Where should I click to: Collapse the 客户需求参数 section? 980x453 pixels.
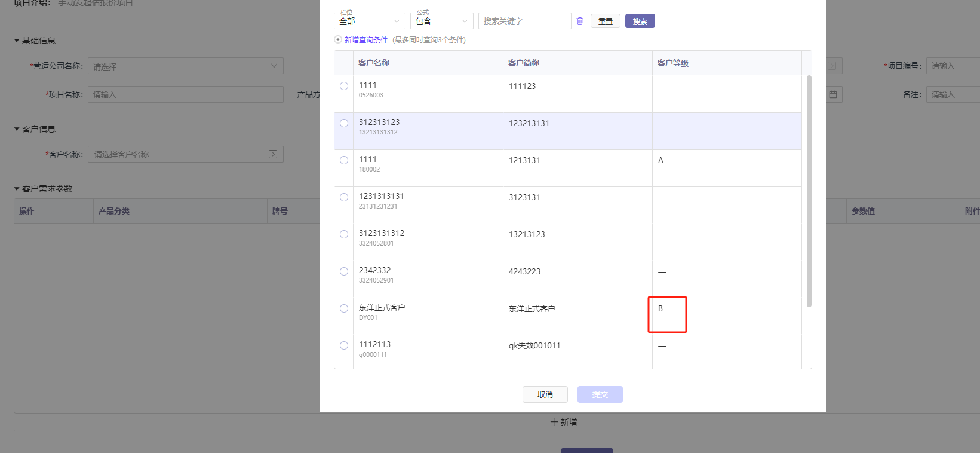click(x=17, y=189)
